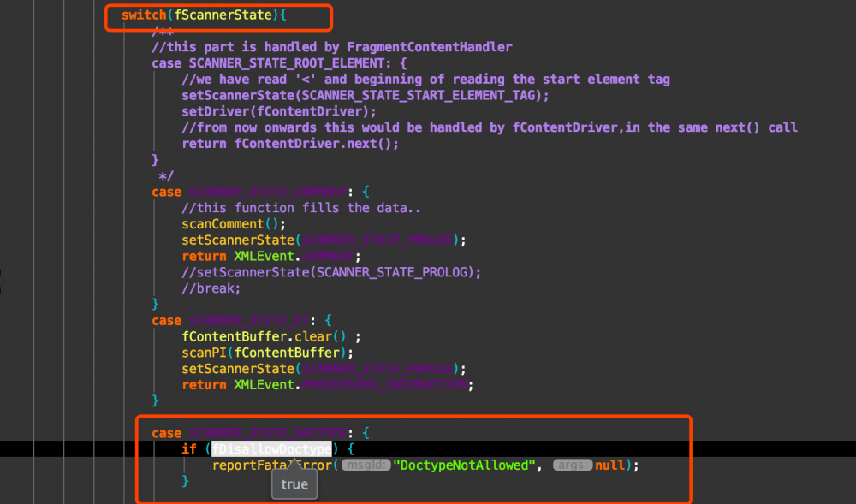Image resolution: width=856 pixels, height=504 pixels.
Task: Click the comment starting "from now onwards"
Action: click(490, 127)
